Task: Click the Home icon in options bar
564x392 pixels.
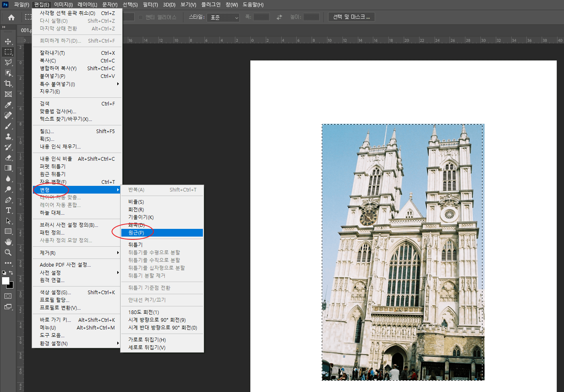Action: pyautogui.click(x=11, y=17)
